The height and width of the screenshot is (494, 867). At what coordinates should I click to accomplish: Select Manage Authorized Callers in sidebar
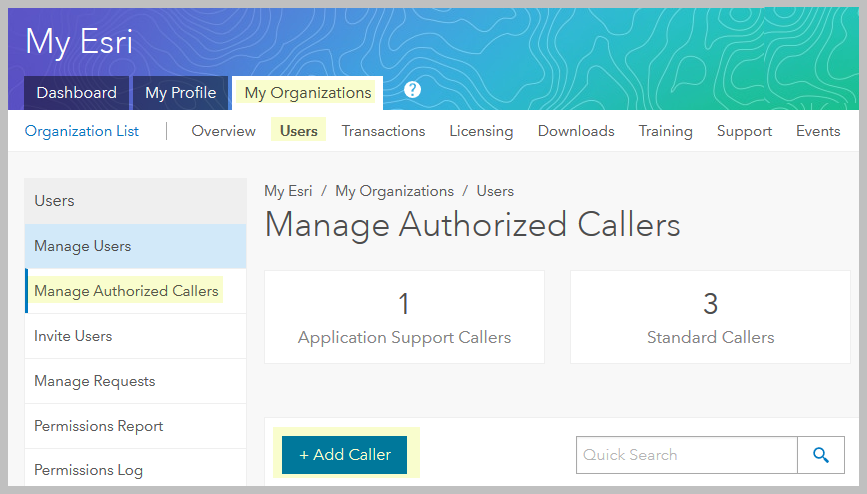[x=135, y=291]
